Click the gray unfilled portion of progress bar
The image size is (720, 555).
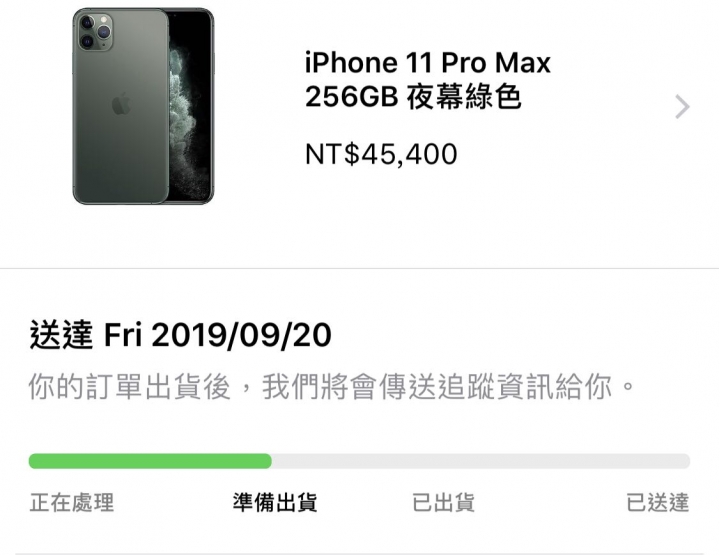point(481,461)
